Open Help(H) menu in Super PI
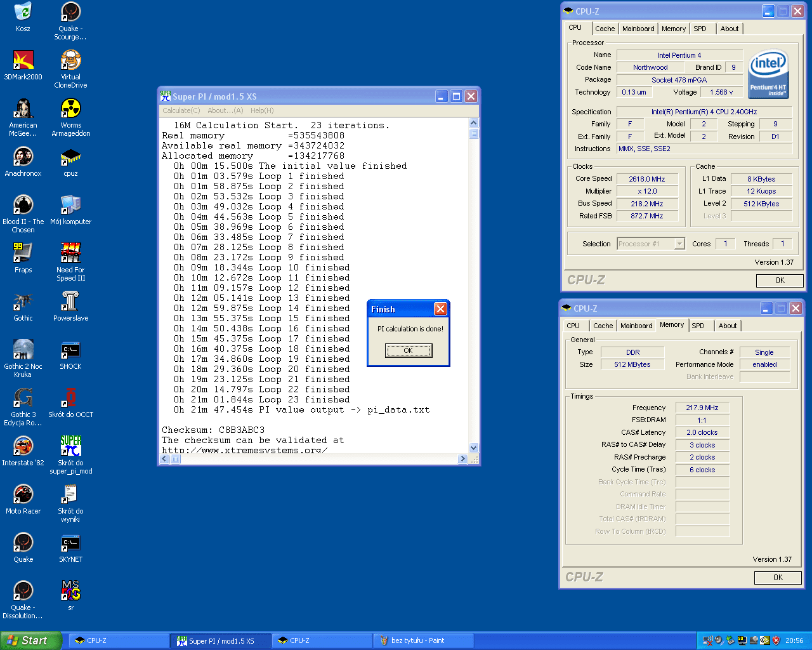 coord(262,110)
